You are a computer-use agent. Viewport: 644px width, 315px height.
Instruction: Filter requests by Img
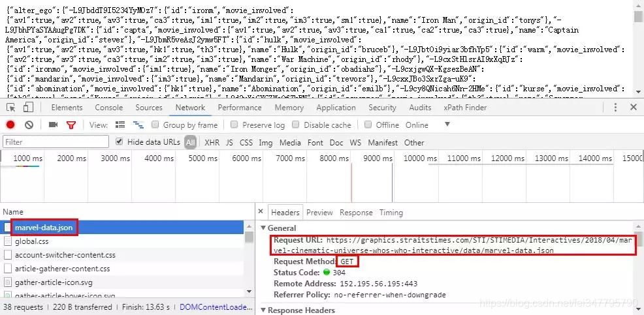coord(266,142)
